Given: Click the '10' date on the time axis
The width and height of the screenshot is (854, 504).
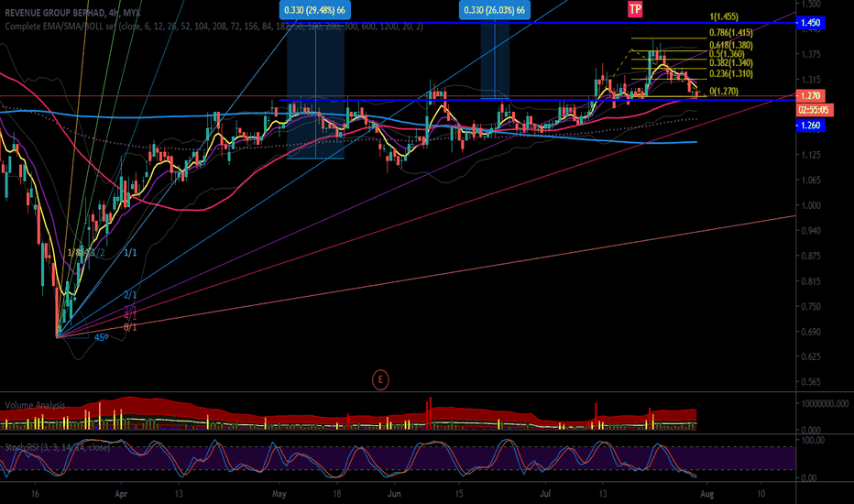Looking at the screenshot, I should pyautogui.click(x=761, y=494).
